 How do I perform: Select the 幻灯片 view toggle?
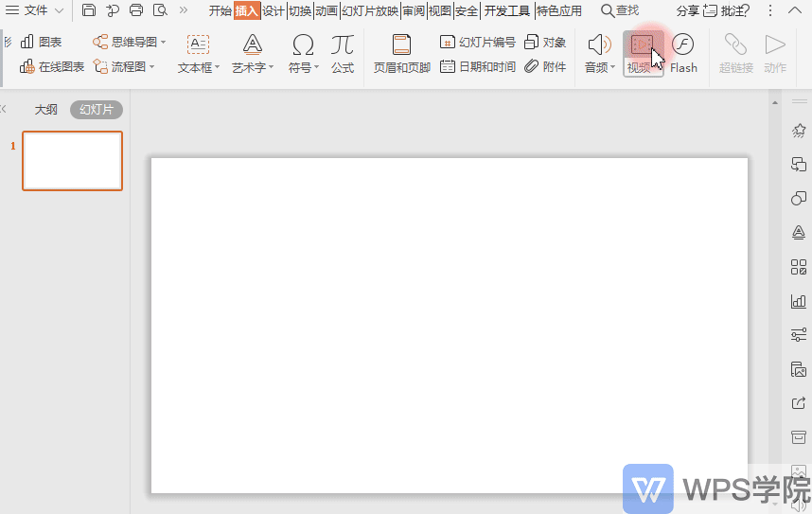coord(97,109)
